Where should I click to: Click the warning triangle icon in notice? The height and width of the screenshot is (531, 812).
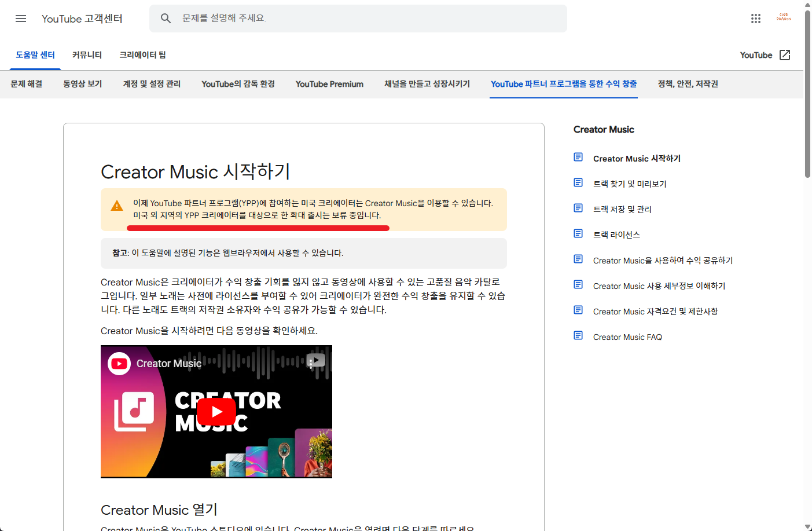click(117, 206)
